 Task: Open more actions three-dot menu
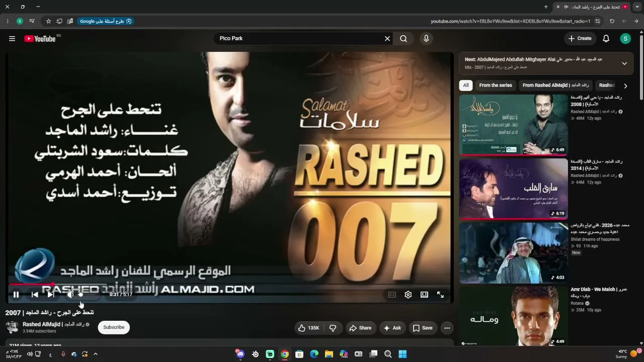point(447,328)
